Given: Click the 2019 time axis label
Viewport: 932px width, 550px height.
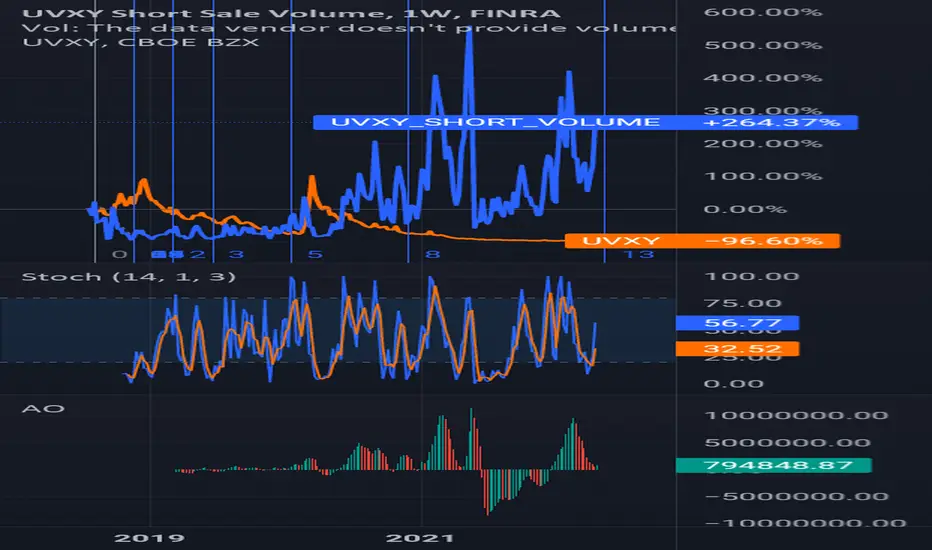Looking at the screenshot, I should pyautogui.click(x=149, y=538).
